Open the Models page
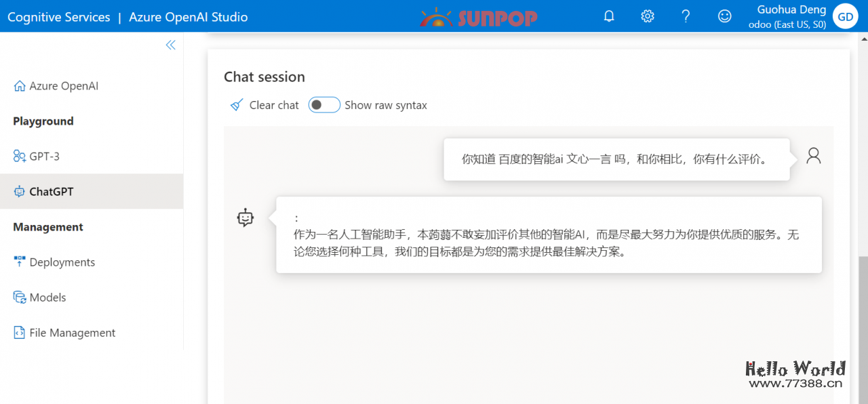 pos(47,297)
